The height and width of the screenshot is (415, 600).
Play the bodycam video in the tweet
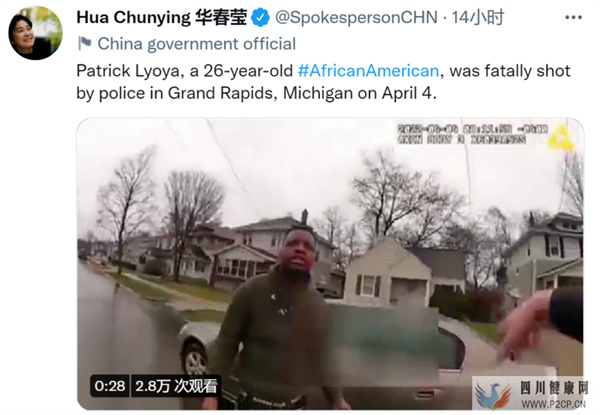pos(330,264)
